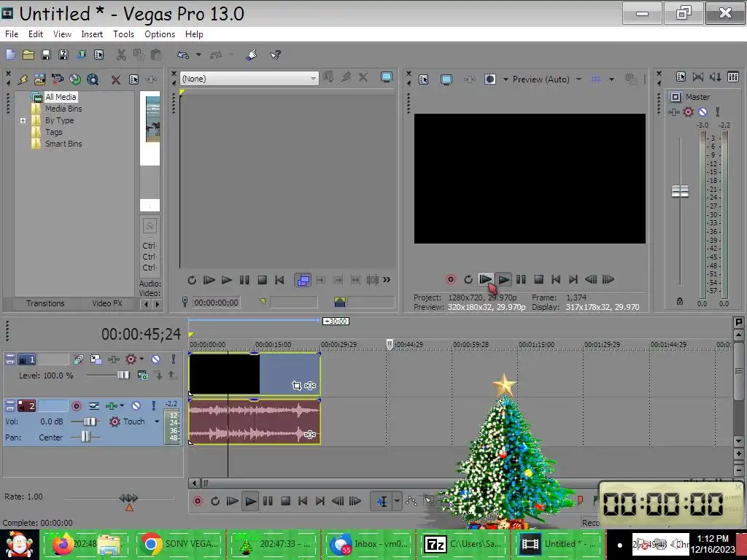Click the tab right arrow next to Video FX

158,304
